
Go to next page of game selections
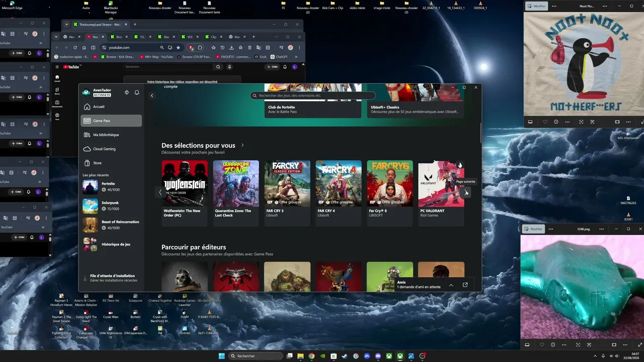(466, 192)
